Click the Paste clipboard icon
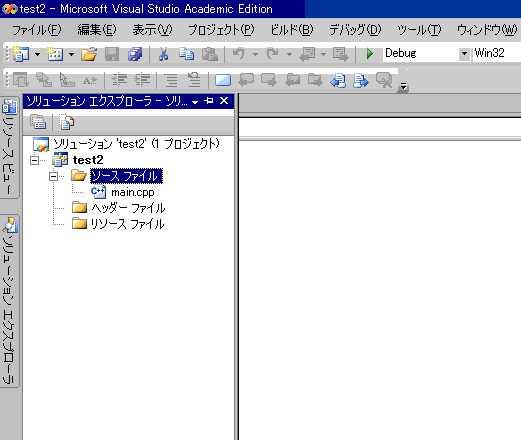This screenshot has width=521, height=440. pos(210,54)
